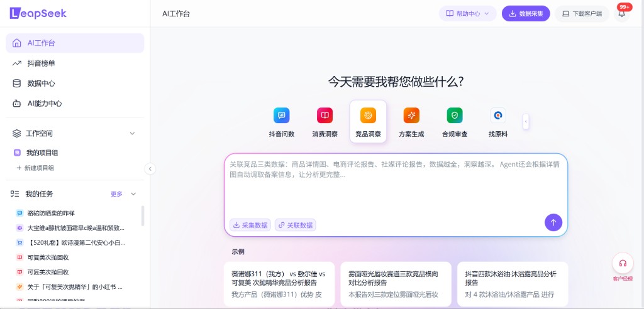Open example 雾面哑光唇妆赛道三款竞品横向对比

396,284
